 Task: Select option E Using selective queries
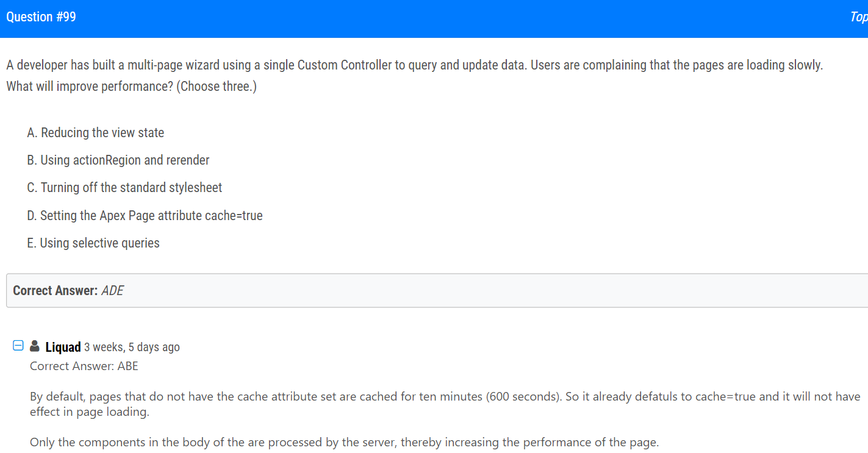(93, 243)
